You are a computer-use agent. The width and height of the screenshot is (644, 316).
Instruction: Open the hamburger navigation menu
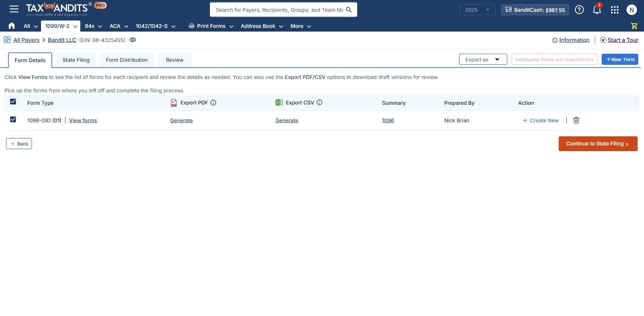pyautogui.click(x=14, y=9)
